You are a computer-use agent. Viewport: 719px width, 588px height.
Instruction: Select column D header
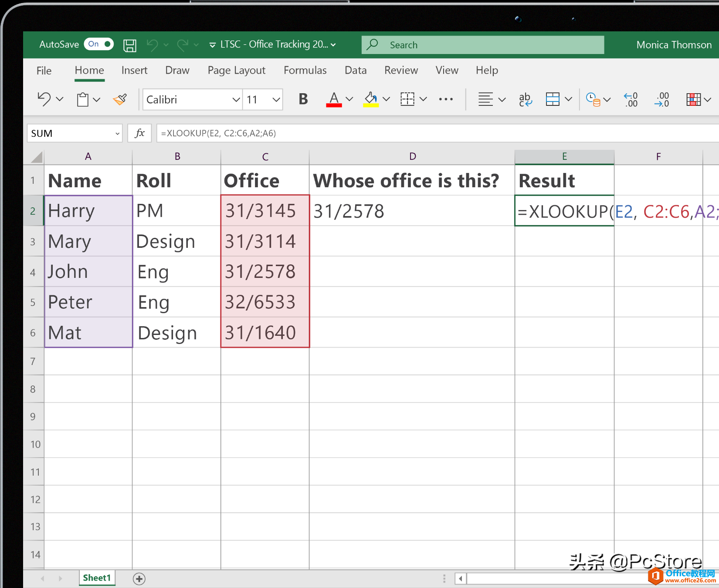pyautogui.click(x=412, y=157)
